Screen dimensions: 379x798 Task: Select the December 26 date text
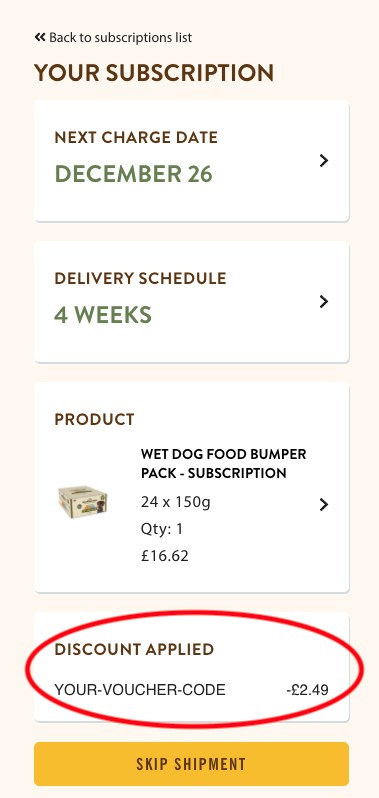(x=133, y=174)
